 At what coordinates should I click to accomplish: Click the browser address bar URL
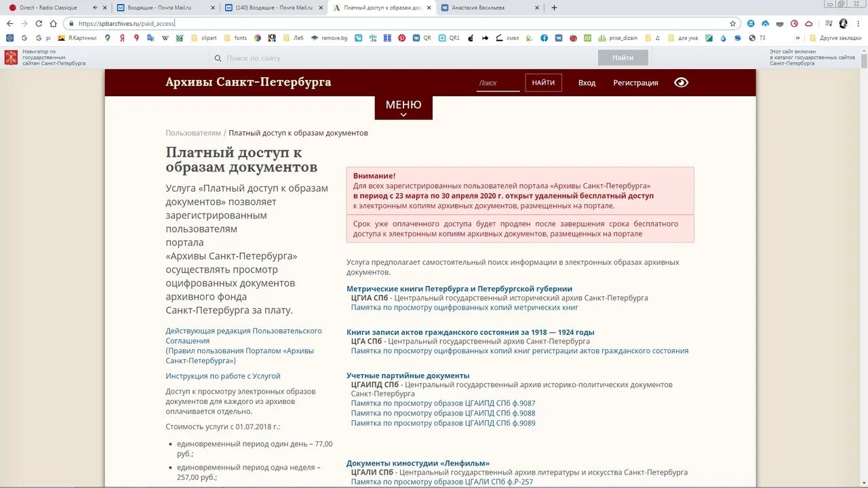point(126,23)
